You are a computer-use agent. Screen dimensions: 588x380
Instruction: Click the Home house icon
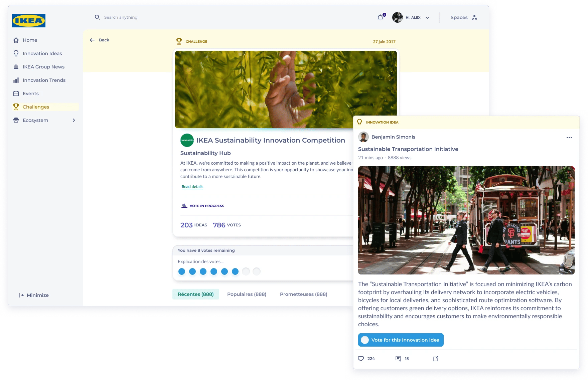point(16,40)
